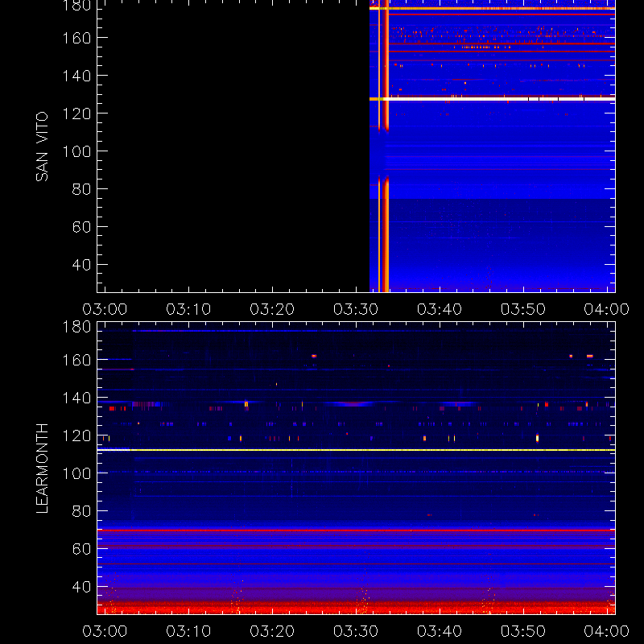Pick the 120 tick label on LEARMONTH plot
This screenshot has width=644, height=644.
[x=76, y=436]
